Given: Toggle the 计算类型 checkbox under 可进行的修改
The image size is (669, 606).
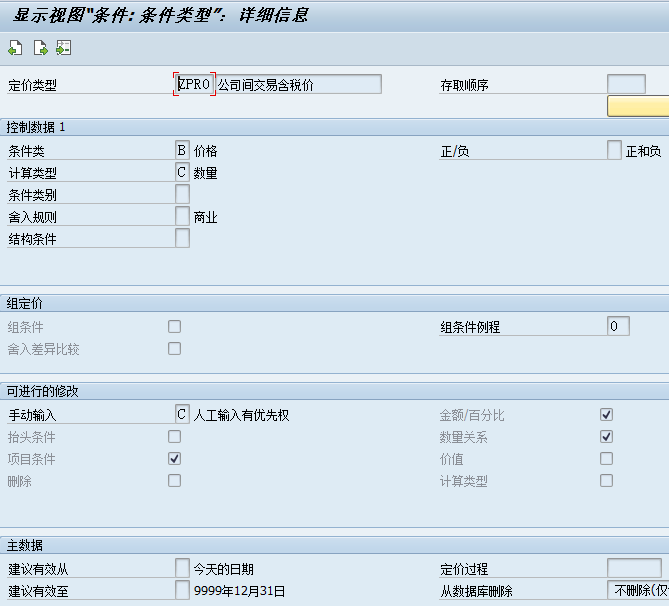Looking at the screenshot, I should 607,481.
